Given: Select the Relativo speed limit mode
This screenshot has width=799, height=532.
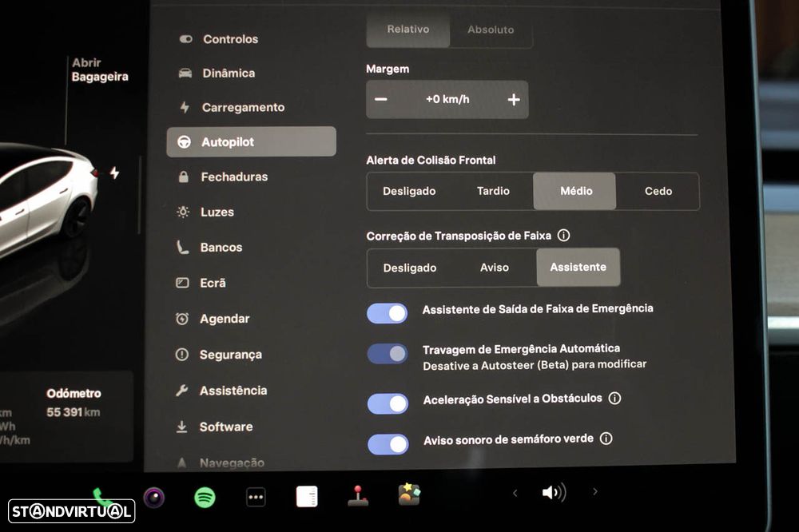Looking at the screenshot, I should point(408,30).
